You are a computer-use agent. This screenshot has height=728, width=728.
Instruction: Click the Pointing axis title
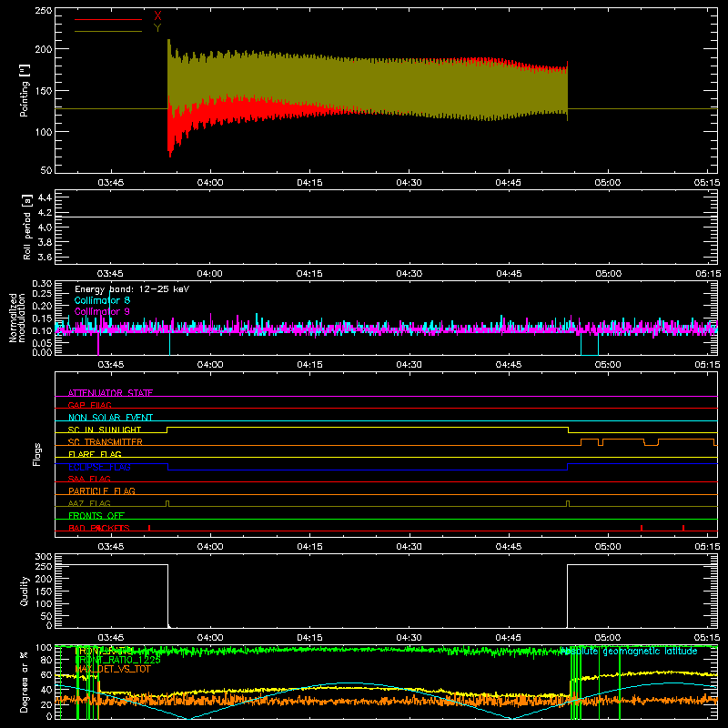click(x=25, y=90)
